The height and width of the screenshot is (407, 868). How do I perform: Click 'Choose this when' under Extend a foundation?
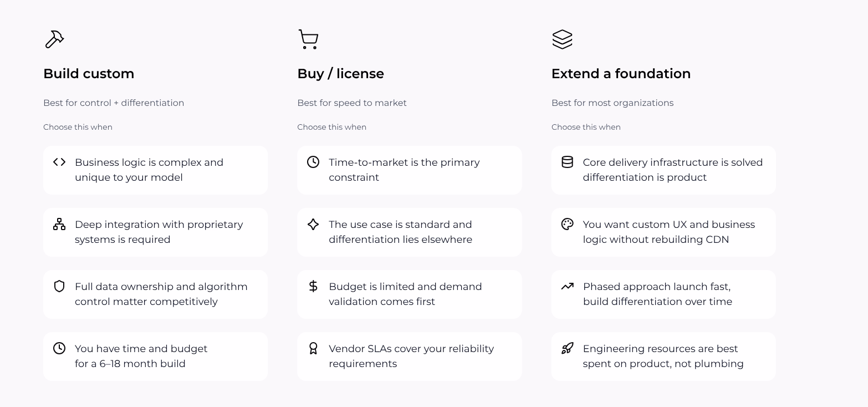coord(586,127)
